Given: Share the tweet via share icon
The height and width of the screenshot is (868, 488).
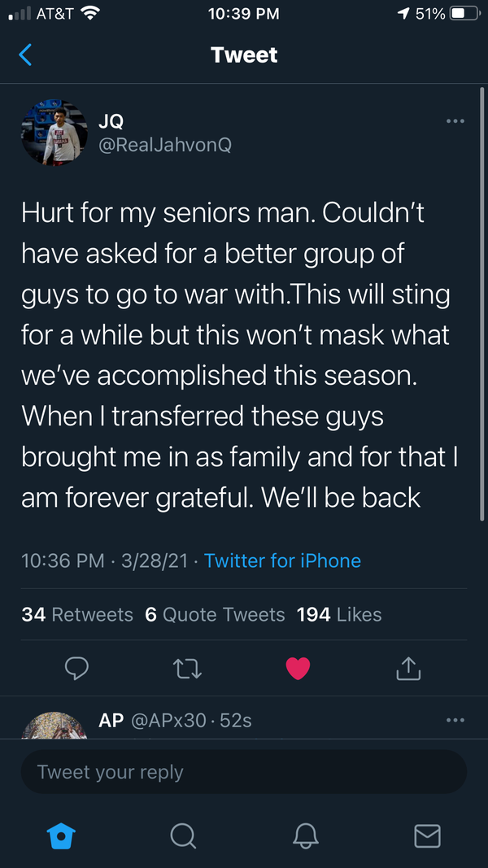Looking at the screenshot, I should (x=408, y=668).
